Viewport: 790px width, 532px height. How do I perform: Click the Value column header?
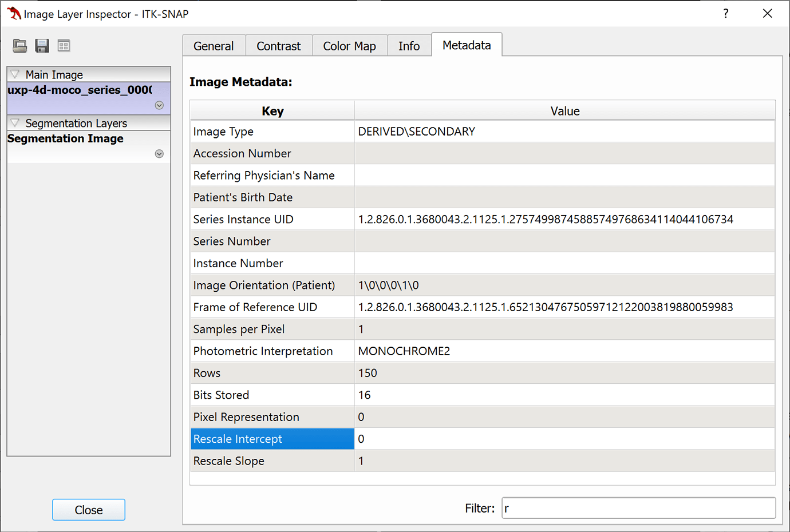564,111
